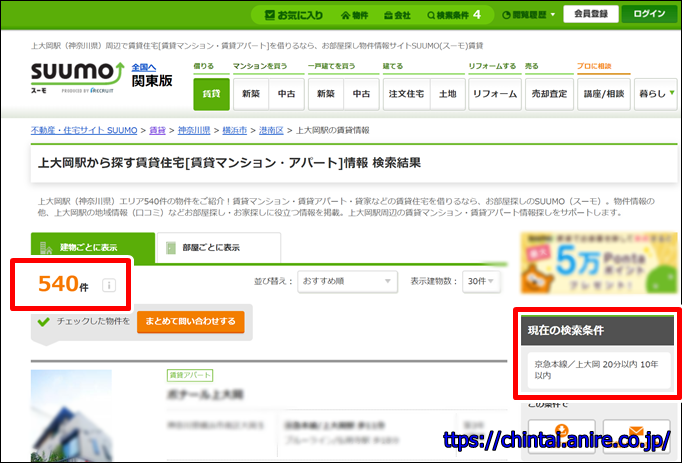Expand the 閲覧履歴 browsing history dropdown
Viewport: 682px width, 463px height.
click(528, 15)
